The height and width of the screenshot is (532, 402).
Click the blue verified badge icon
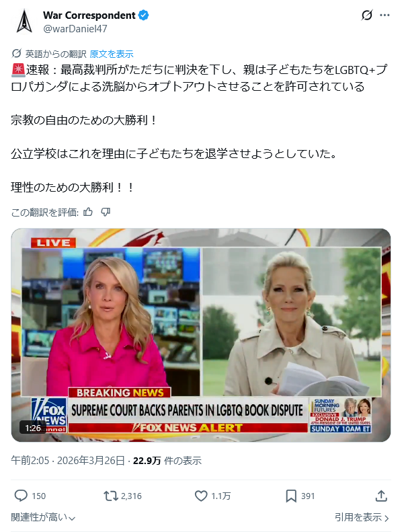[144, 15]
